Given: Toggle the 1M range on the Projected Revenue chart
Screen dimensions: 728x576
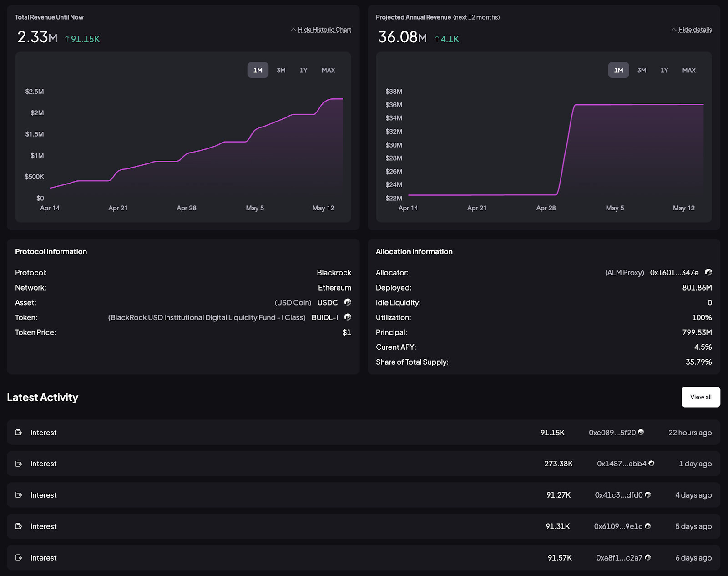Looking at the screenshot, I should pos(618,70).
